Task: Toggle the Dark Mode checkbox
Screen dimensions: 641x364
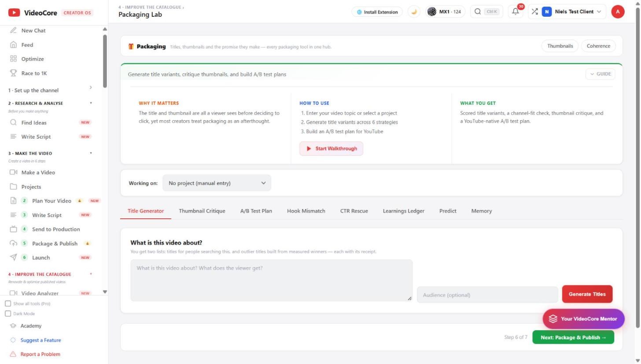Action: point(8,314)
